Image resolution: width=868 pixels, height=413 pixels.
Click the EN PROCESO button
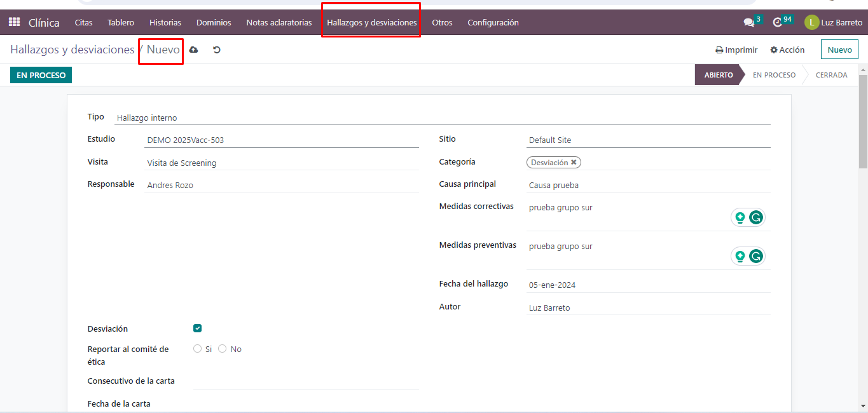pyautogui.click(x=41, y=75)
